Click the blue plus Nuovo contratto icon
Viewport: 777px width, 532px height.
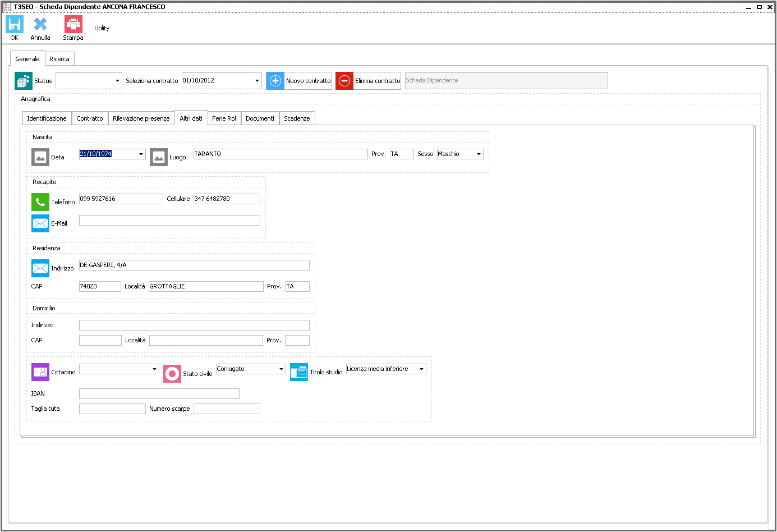[275, 81]
